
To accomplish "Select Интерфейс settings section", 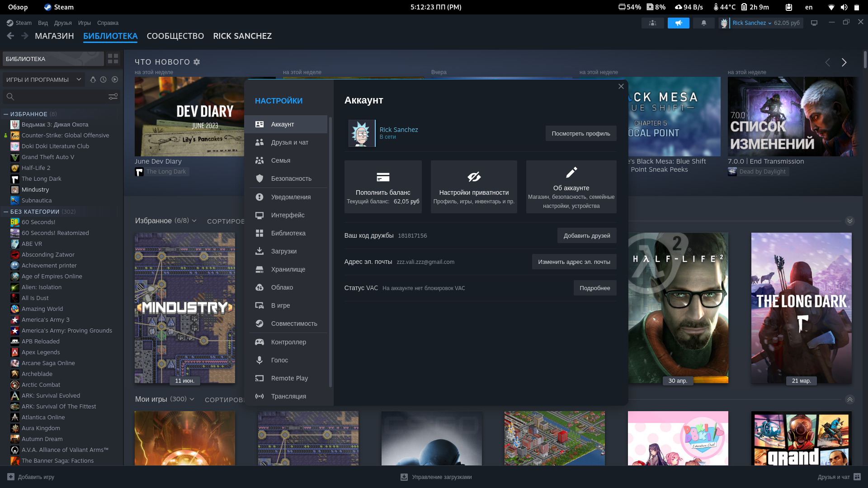I will coord(286,215).
